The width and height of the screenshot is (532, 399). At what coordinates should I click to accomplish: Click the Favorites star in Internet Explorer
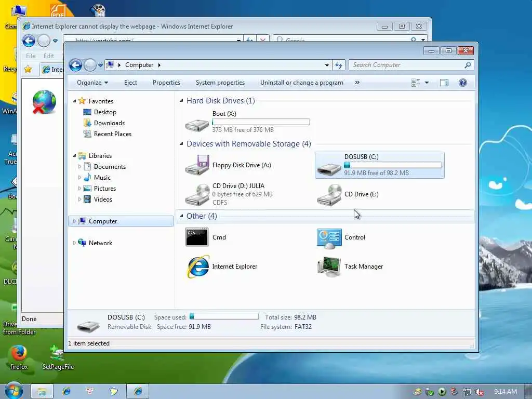[28, 70]
